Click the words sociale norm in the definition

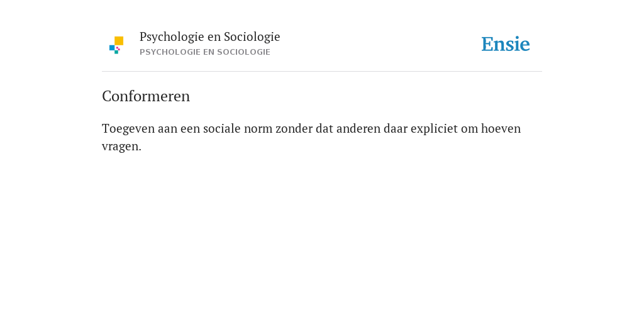pyautogui.click(x=237, y=128)
